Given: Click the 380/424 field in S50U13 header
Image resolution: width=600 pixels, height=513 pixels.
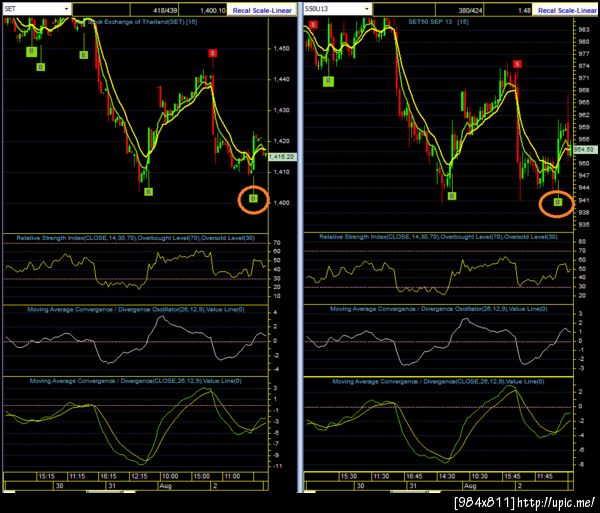Looking at the screenshot, I should (x=459, y=10).
